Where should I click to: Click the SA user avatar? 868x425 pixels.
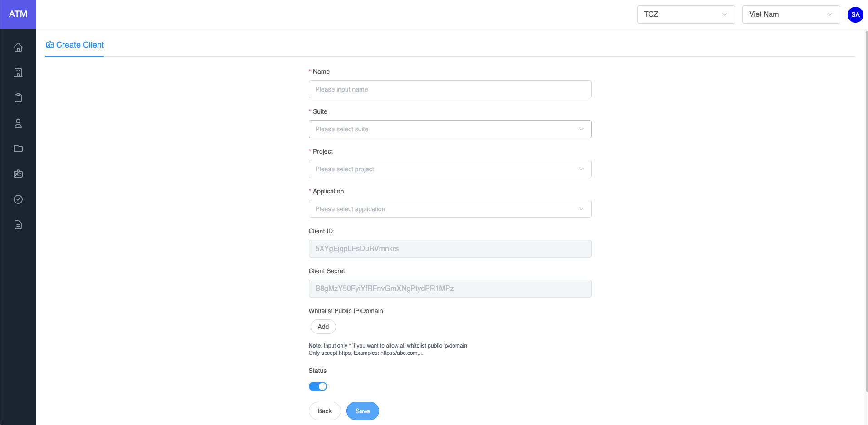point(855,14)
